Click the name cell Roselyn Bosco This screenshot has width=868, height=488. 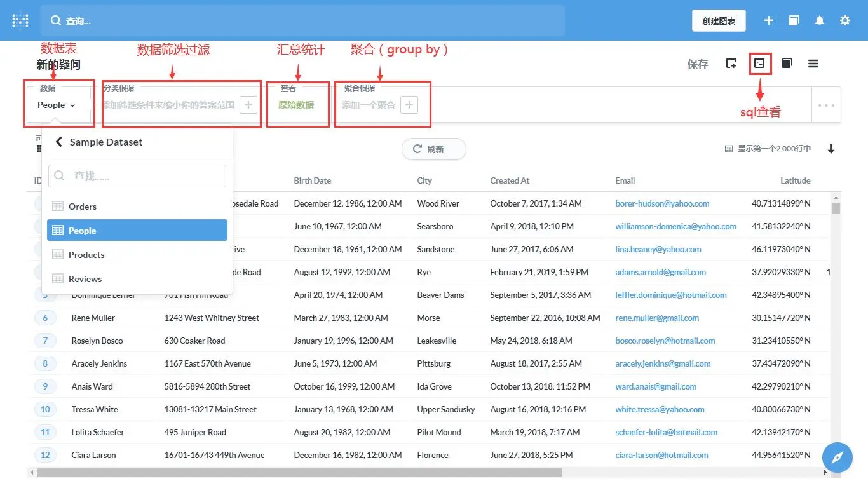click(x=97, y=341)
